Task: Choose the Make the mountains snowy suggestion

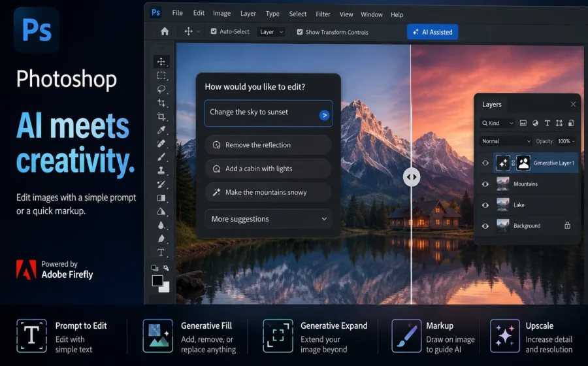Action: 268,192
